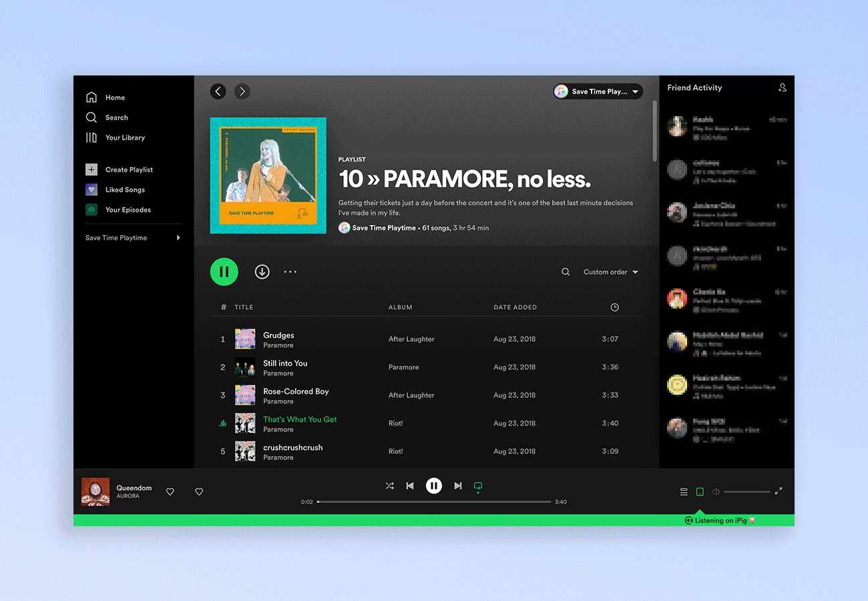Enter full screen with the expand arrows icon
Image resolution: width=868 pixels, height=601 pixels.
coord(779,491)
